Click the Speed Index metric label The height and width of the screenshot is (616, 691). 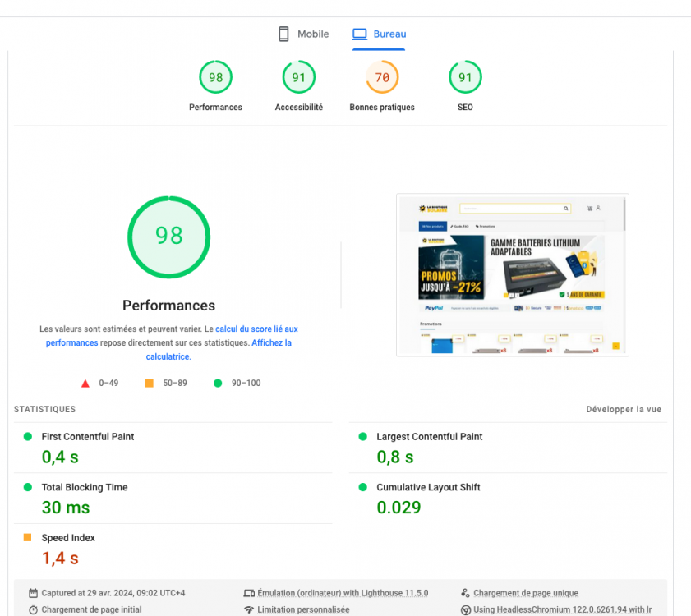tap(68, 538)
